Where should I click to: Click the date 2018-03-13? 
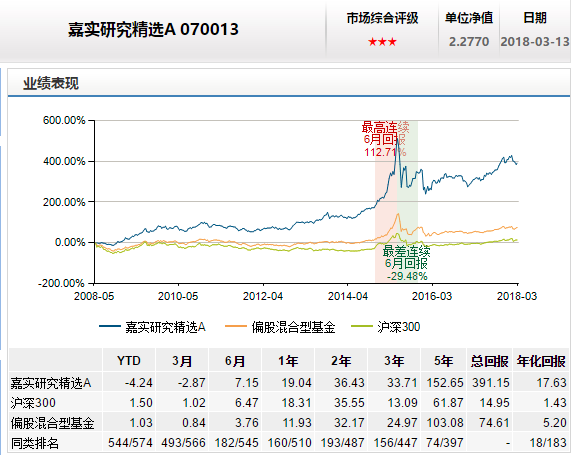pos(535,42)
